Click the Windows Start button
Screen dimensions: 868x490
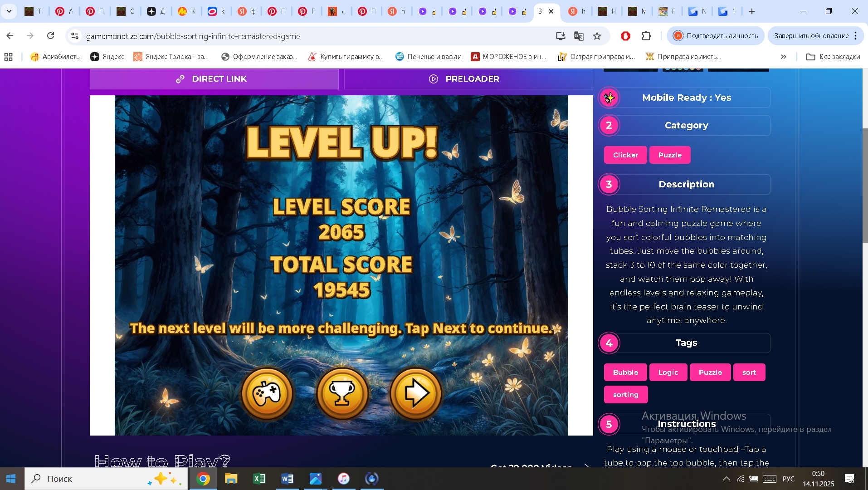[x=12, y=479]
